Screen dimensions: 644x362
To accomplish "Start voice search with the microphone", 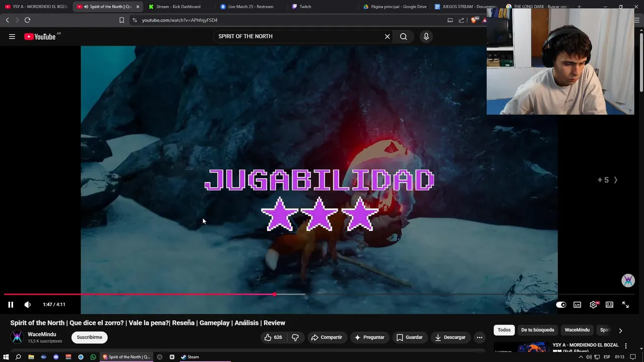I will pos(426,36).
